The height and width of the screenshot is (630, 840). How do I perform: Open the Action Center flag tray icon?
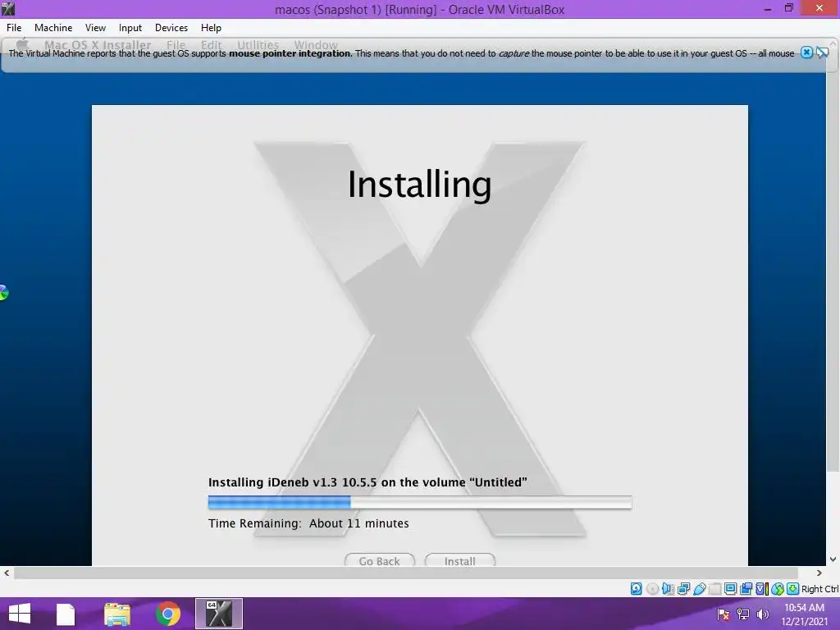tap(724, 614)
